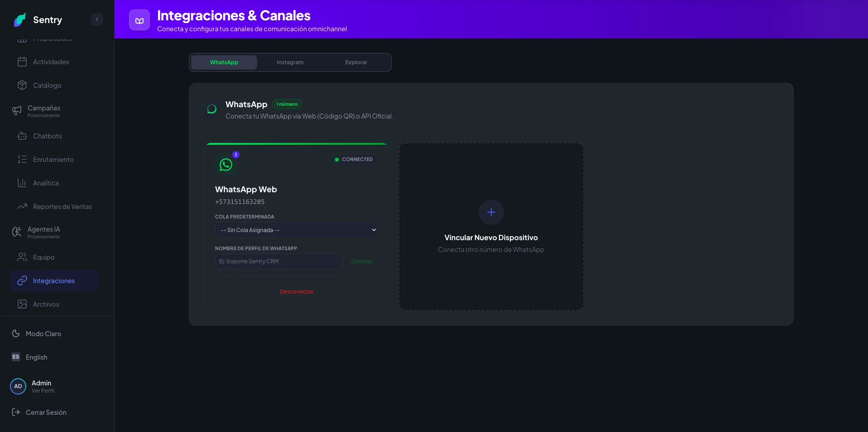Click the Analítica bar chart icon
Image resolution: width=868 pixels, height=432 pixels.
point(22,183)
